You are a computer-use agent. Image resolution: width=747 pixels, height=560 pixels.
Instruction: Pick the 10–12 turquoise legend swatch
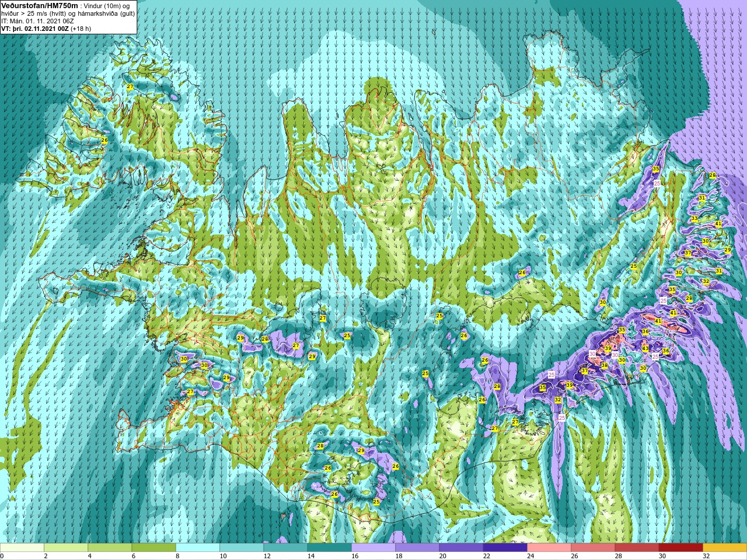tap(242, 548)
